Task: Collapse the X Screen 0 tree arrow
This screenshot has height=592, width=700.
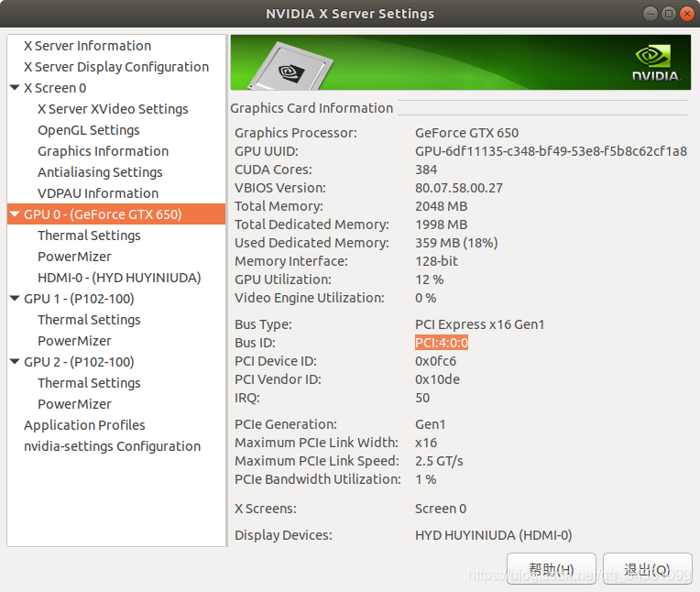Action: click(x=15, y=87)
